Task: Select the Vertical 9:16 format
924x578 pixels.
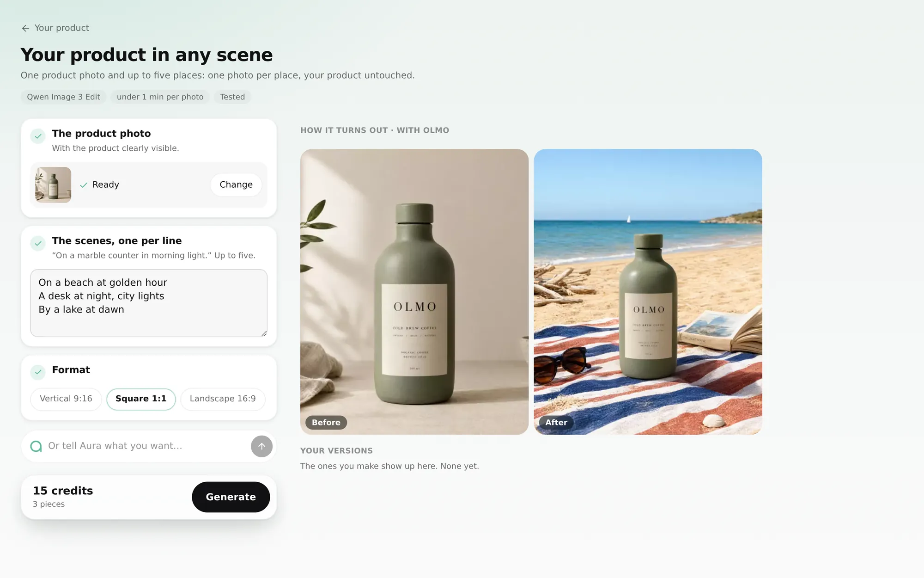Action: 66,399
